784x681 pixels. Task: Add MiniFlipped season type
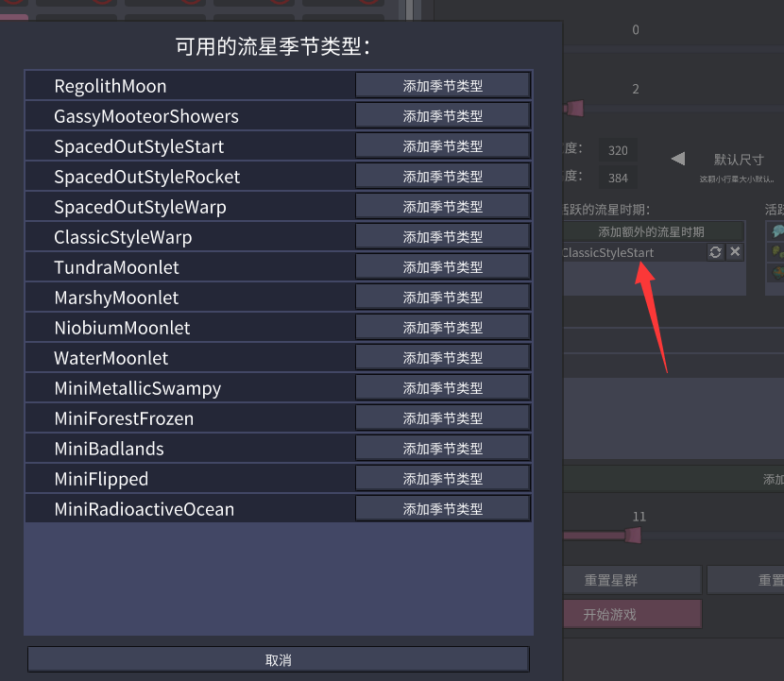[442, 478]
